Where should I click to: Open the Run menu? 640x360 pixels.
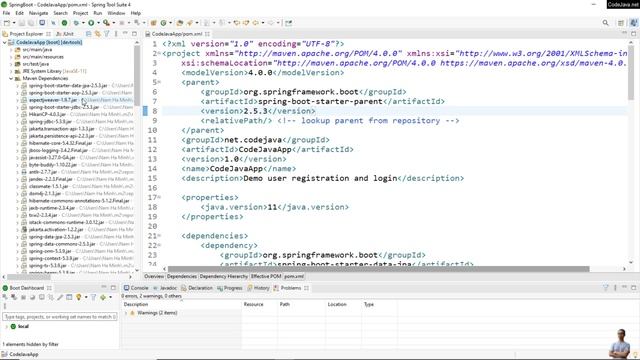point(98,13)
